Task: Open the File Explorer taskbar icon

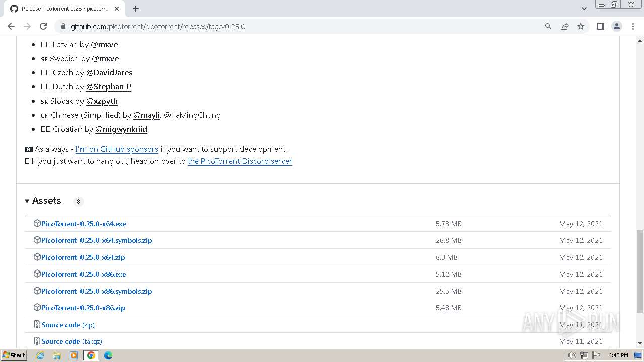Action: [57, 355]
